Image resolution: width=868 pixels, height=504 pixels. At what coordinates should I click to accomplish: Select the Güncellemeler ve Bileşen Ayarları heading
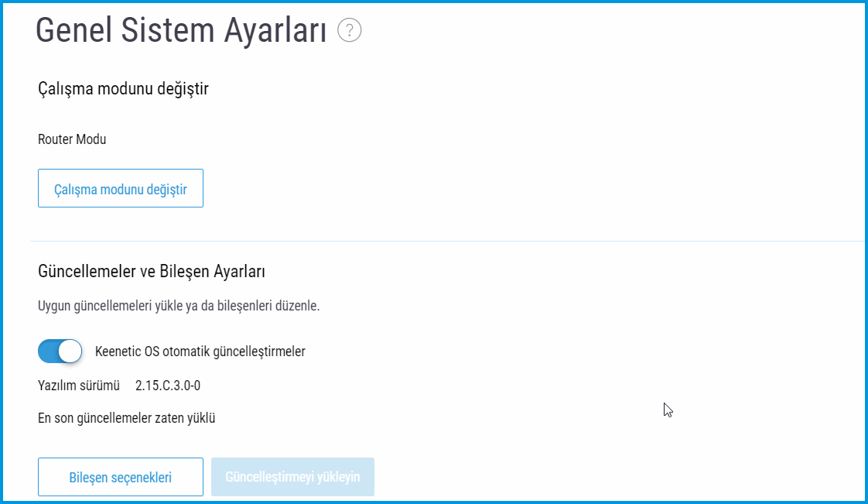click(152, 272)
